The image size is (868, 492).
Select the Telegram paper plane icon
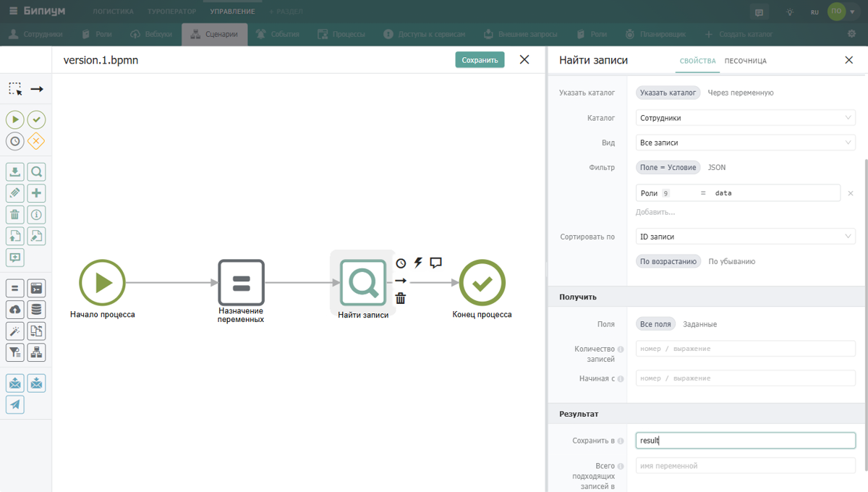15,404
